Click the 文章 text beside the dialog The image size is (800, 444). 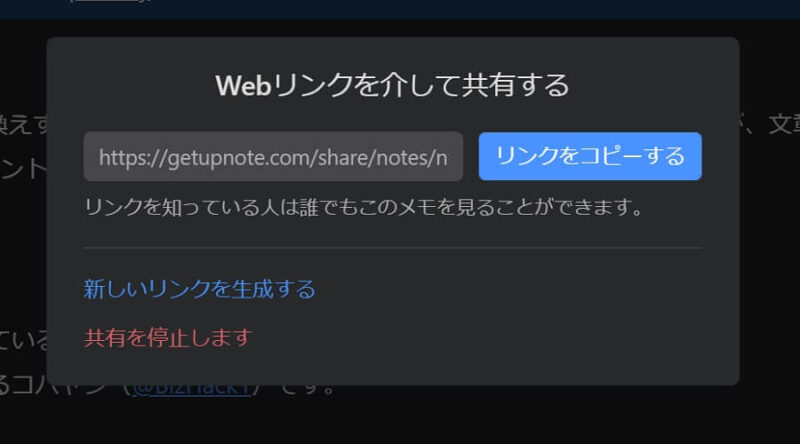pos(784,125)
